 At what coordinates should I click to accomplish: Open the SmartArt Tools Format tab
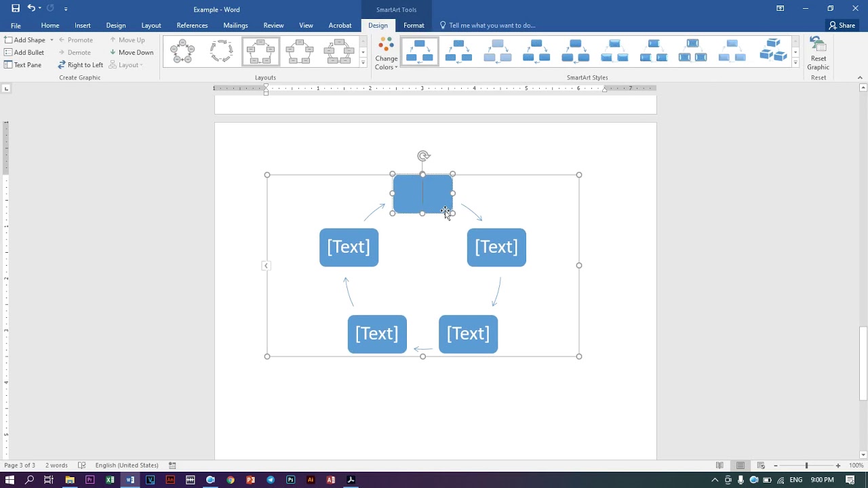coord(414,26)
